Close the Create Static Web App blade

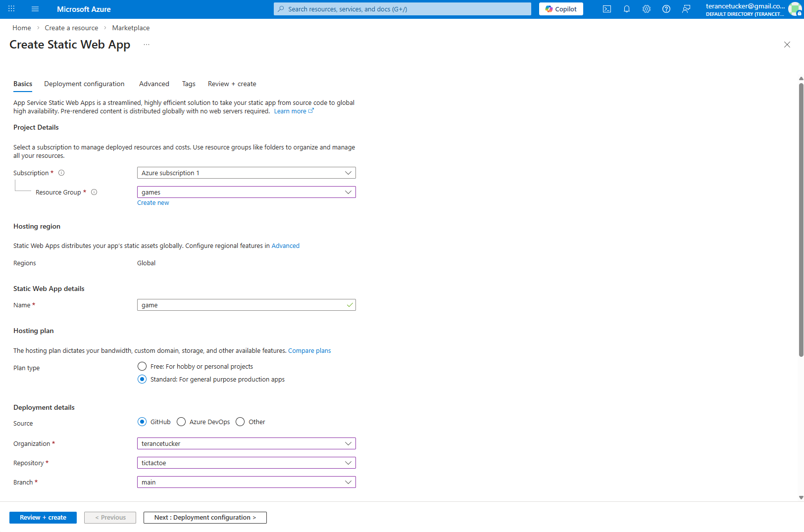coord(787,45)
